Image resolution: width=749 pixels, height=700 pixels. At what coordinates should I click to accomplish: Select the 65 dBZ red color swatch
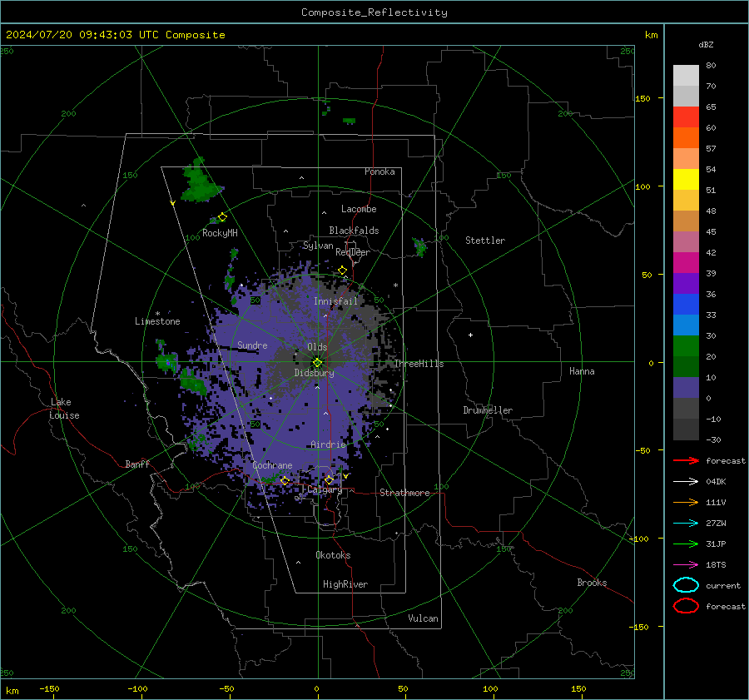click(686, 117)
